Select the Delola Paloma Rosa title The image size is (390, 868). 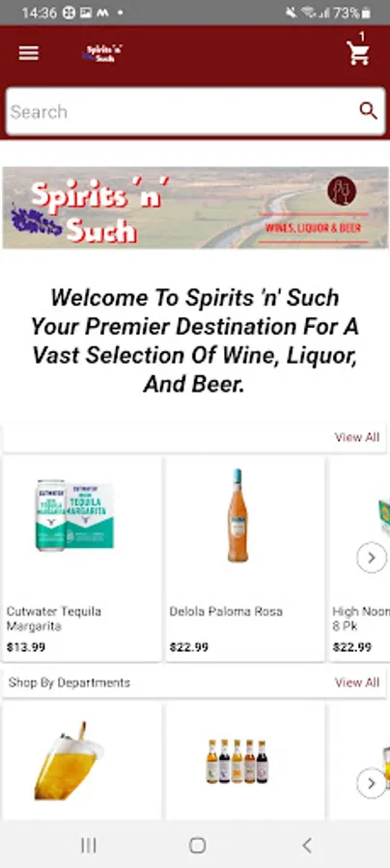tap(226, 611)
